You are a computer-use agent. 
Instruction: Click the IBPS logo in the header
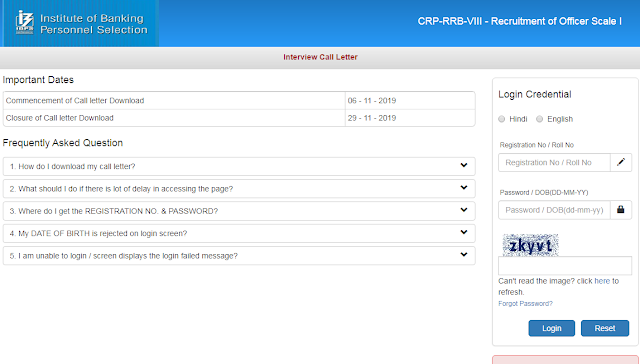point(25,22)
